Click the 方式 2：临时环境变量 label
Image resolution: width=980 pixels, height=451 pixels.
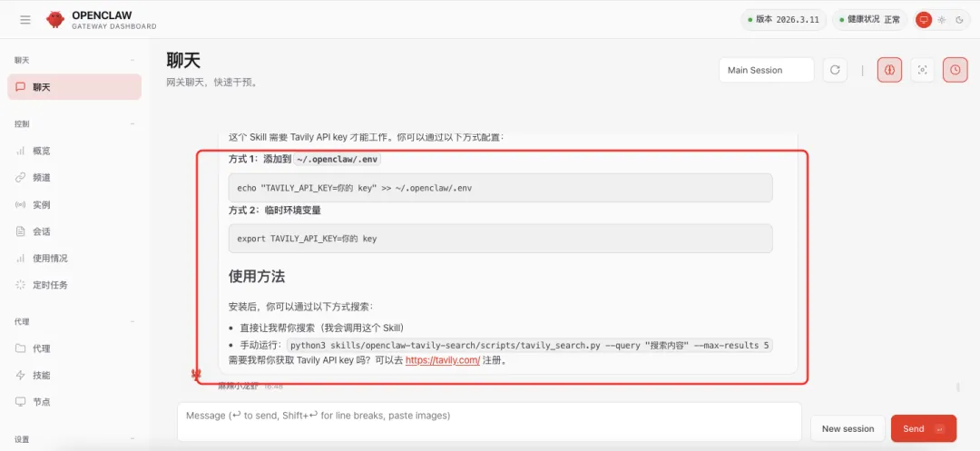275,211
